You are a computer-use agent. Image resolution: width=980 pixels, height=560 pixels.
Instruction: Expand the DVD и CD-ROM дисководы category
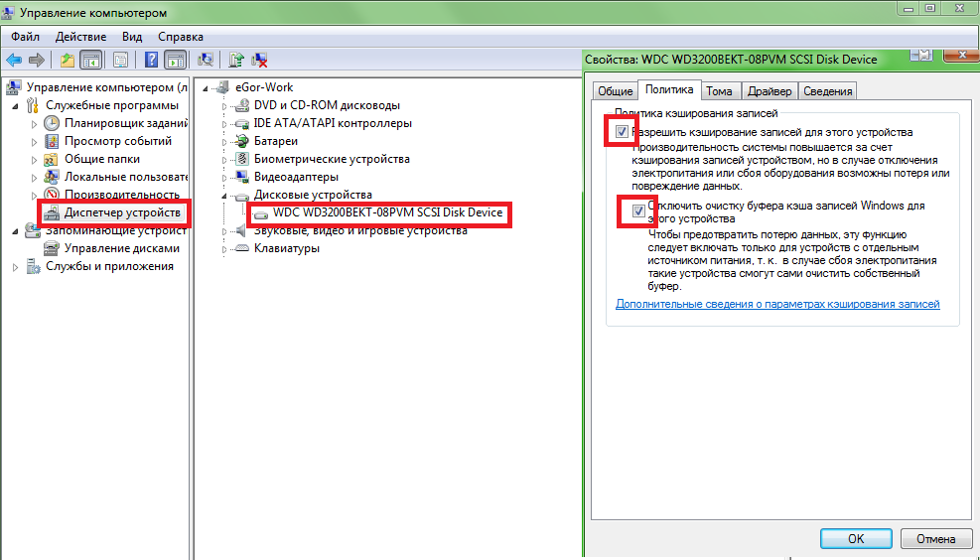point(224,105)
